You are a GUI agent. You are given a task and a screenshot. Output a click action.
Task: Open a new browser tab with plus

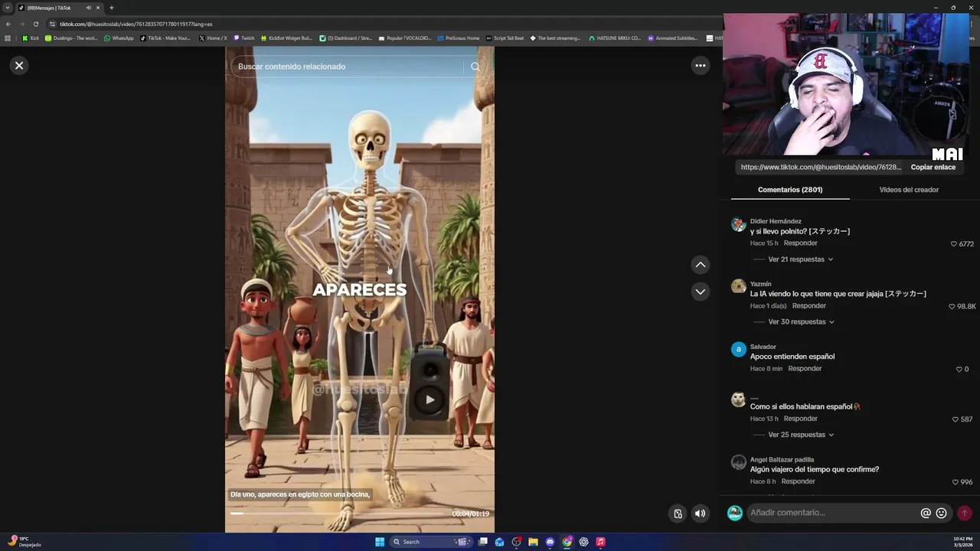pos(111,8)
